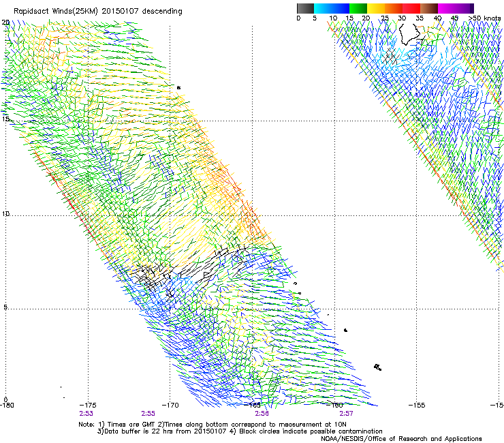Image resolution: width=504 pixels, height=443 pixels.
Task: Click the legend tick label 25
Action: click(385, 18)
